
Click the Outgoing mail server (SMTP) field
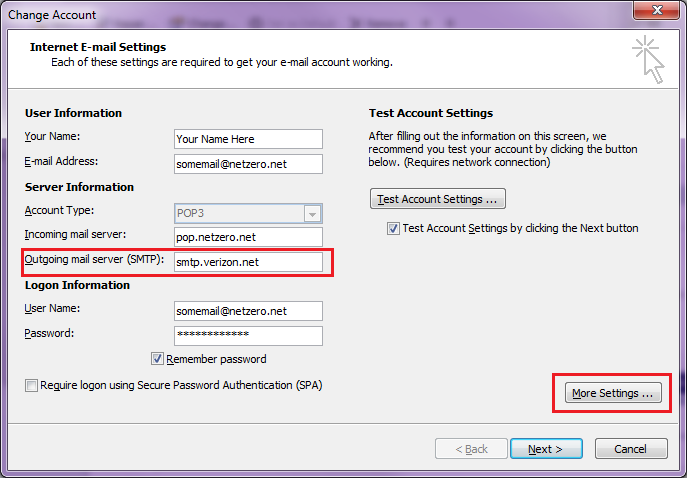247,262
